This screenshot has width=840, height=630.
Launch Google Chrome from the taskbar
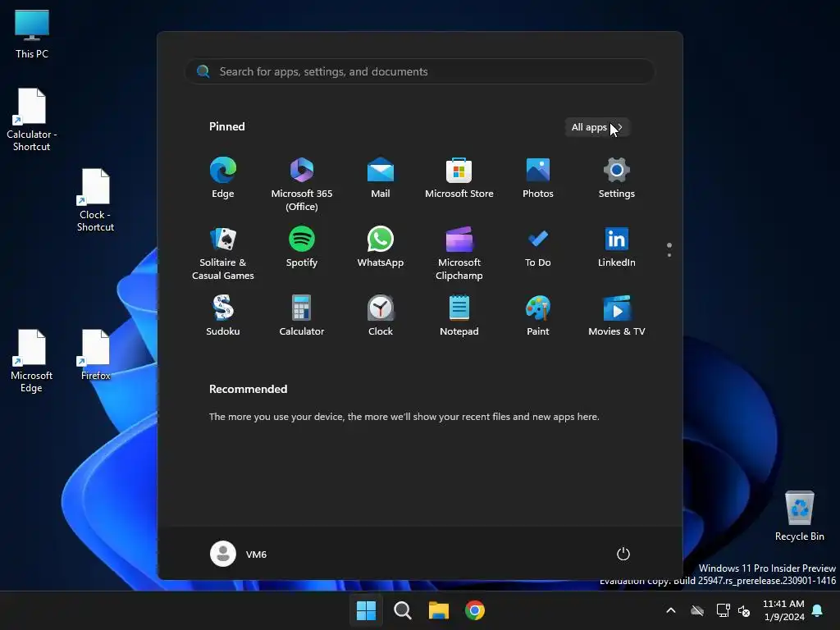tap(475, 610)
